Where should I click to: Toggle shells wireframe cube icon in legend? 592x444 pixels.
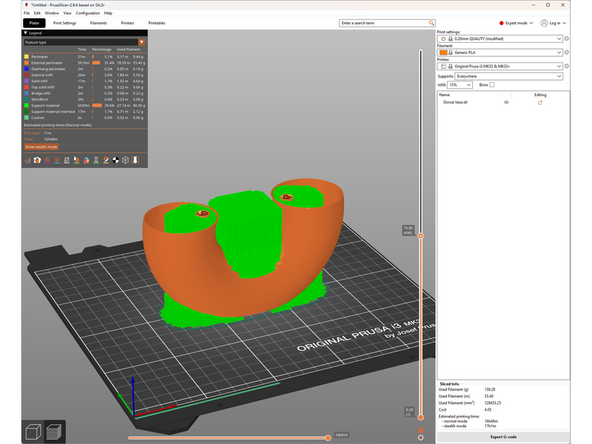[126, 160]
